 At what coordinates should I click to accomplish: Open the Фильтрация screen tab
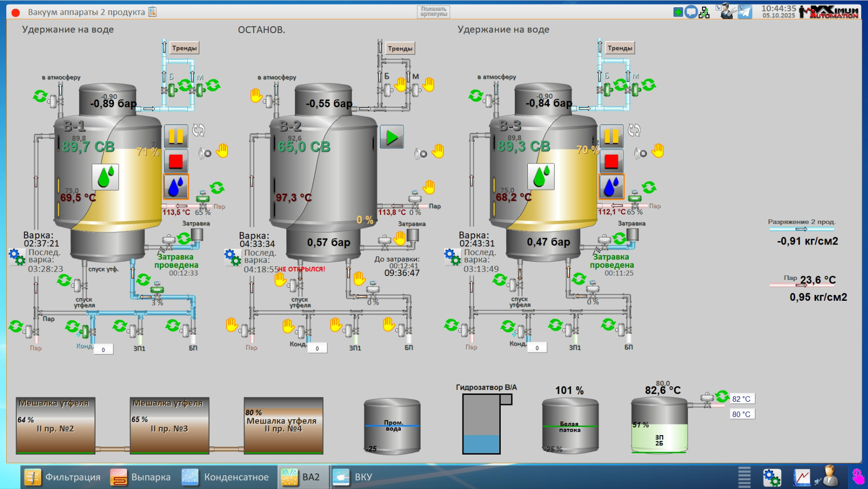(63, 477)
